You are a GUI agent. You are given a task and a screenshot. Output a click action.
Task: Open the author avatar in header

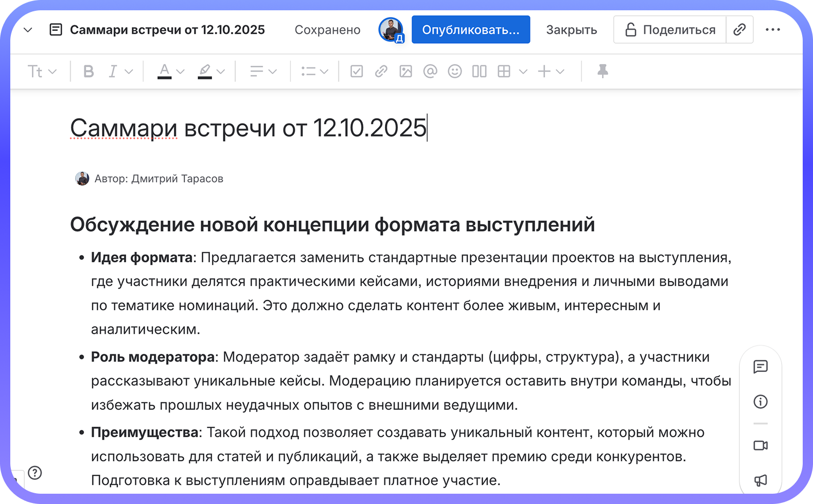point(391,30)
